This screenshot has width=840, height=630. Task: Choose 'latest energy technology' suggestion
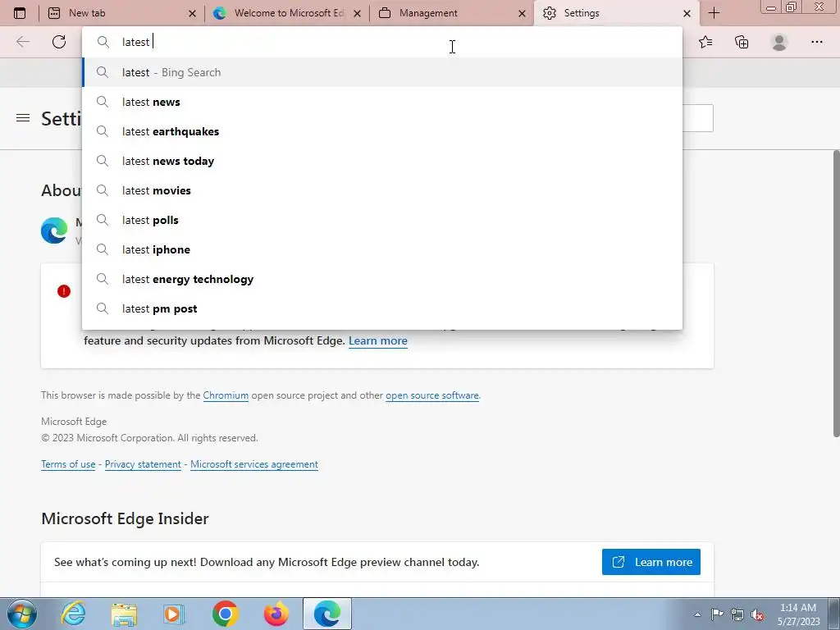[382, 279]
